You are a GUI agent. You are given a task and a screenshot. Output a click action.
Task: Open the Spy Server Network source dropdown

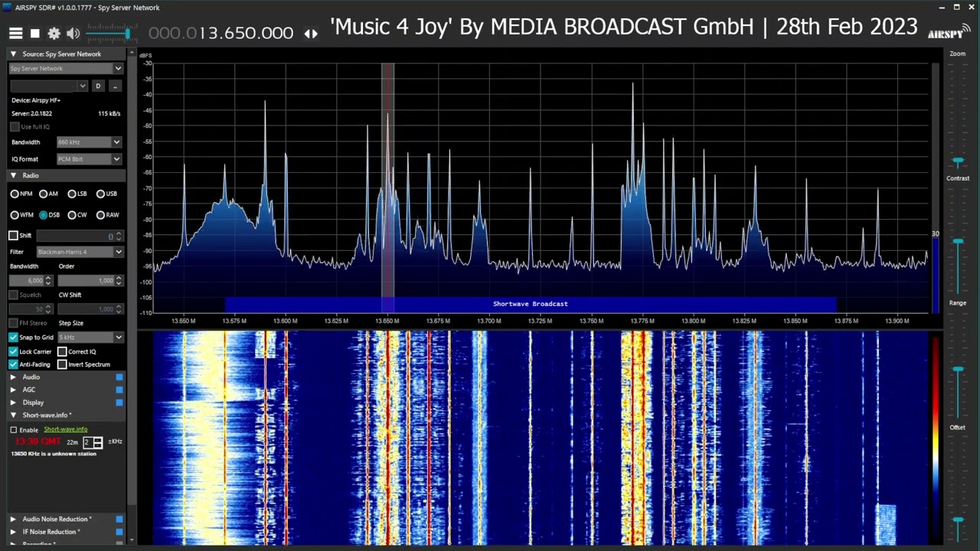[66, 68]
